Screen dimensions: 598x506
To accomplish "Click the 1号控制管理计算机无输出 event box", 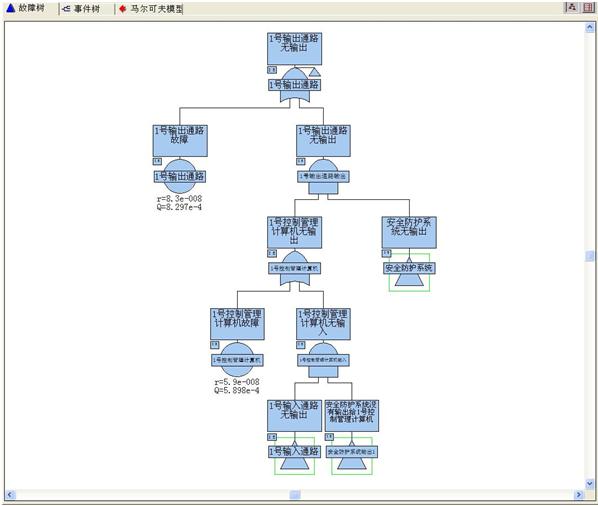I will pos(294,232).
